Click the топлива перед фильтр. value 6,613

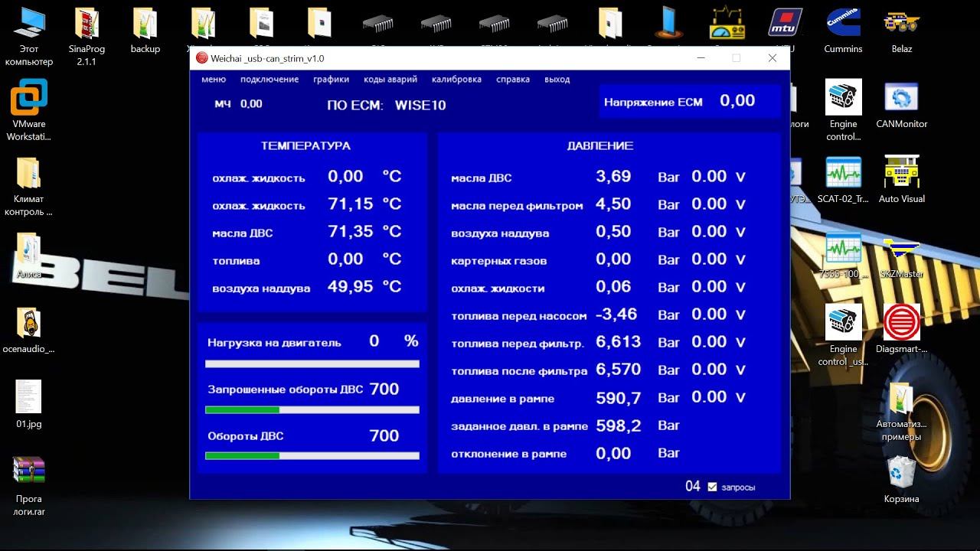[618, 342]
